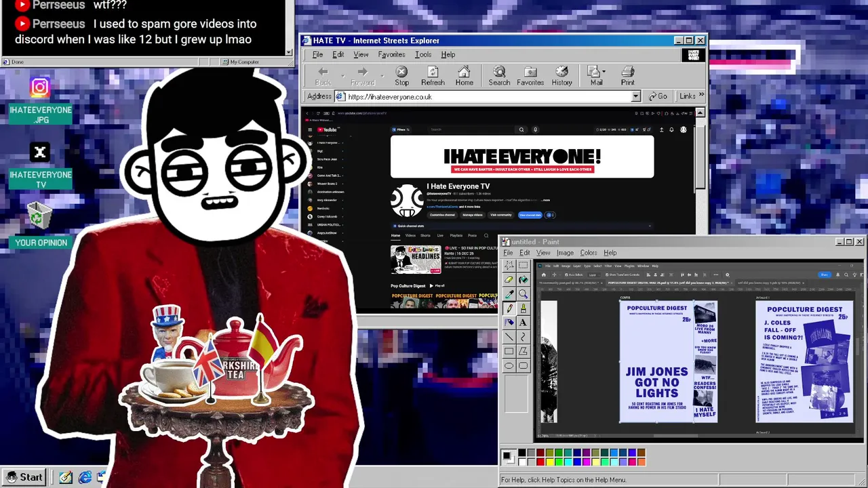
Task: Open Search in the Explorer toolbar
Action: [499, 76]
